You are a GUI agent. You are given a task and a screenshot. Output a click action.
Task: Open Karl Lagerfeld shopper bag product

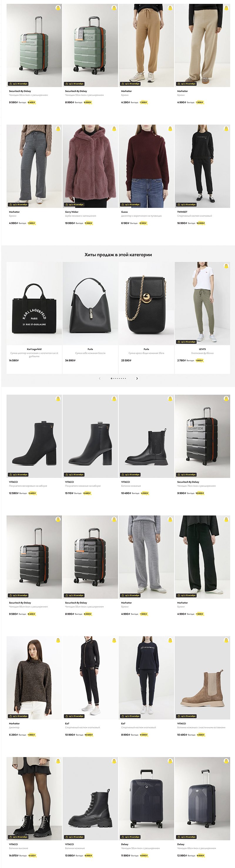[34, 303]
